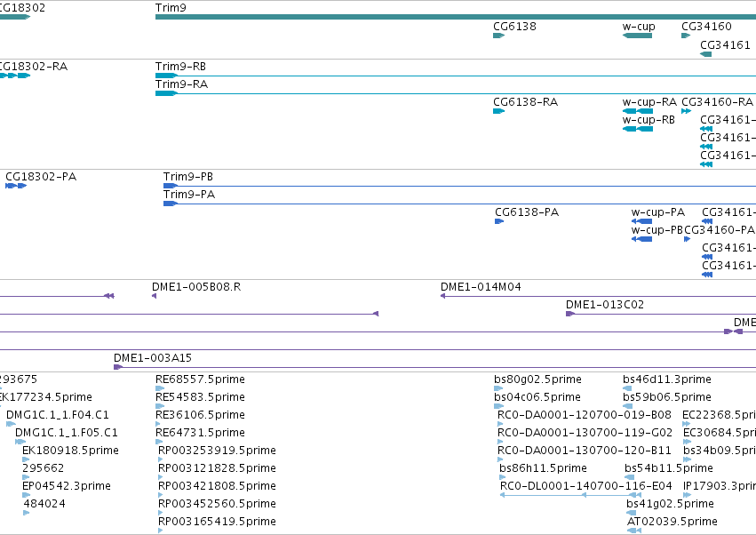Select the Trim9-RA transcript label
Screen dimensions: 756x535
click(x=182, y=84)
